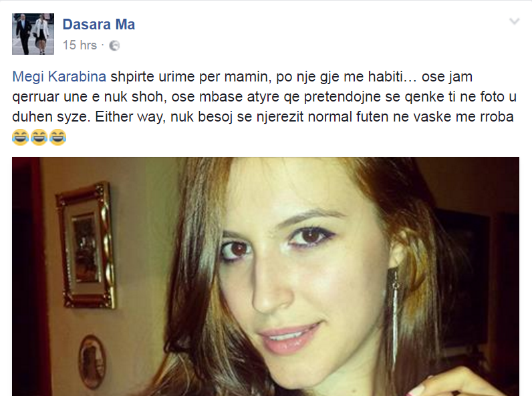The width and height of the screenshot is (532, 396).
Task: Click the globe public privacy icon
Action: pos(114,45)
